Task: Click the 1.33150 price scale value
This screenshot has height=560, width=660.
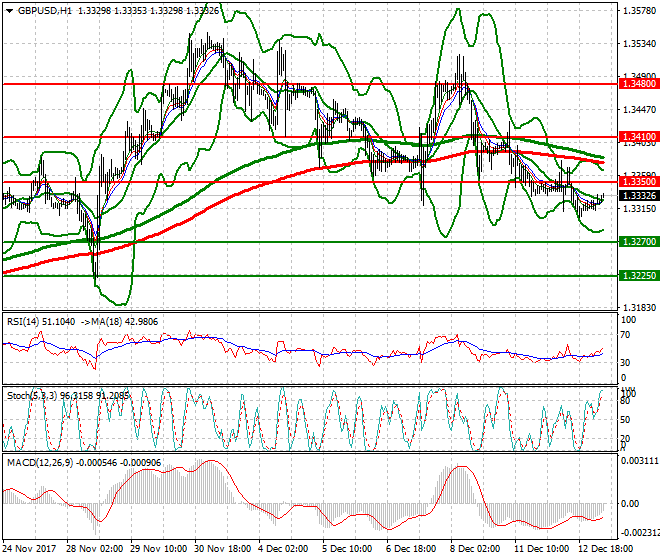Action: pos(639,208)
